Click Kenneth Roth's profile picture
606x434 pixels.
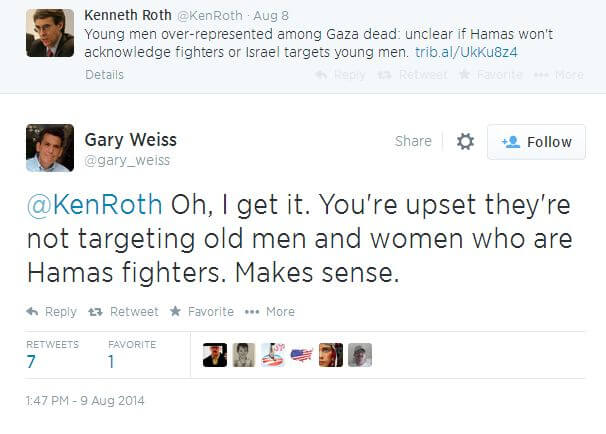tap(49, 32)
